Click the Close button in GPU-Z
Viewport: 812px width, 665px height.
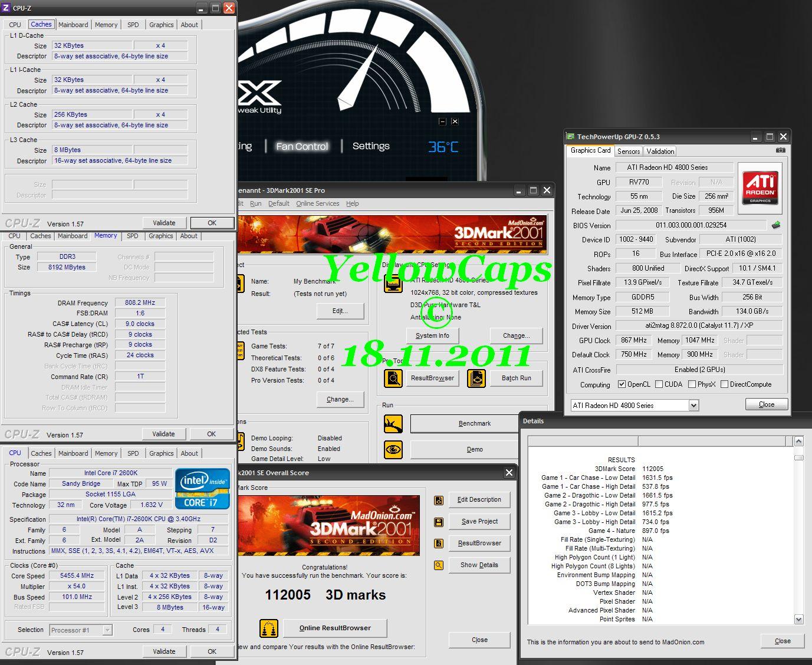[x=767, y=404]
